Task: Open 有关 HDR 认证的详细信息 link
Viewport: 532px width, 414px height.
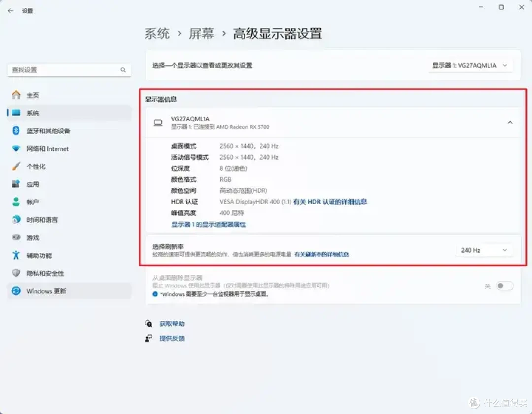Action: pos(330,202)
